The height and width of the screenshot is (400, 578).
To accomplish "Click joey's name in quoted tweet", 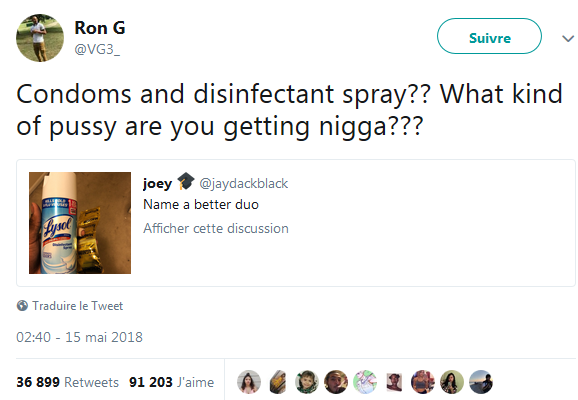I will point(157,183).
